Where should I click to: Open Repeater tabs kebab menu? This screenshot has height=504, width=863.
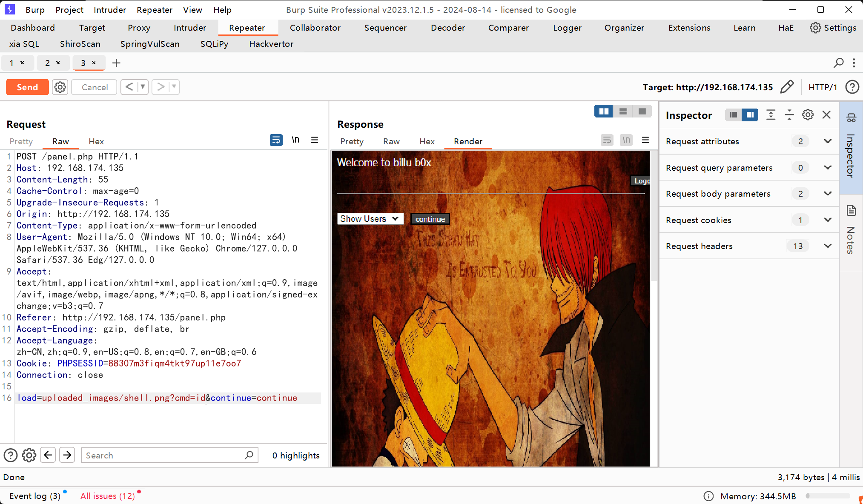[x=854, y=63]
